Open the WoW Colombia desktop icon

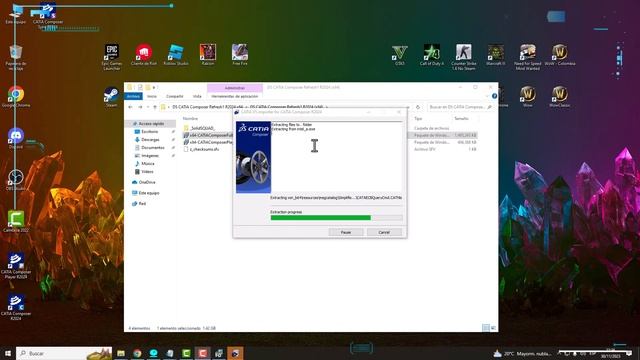560,54
